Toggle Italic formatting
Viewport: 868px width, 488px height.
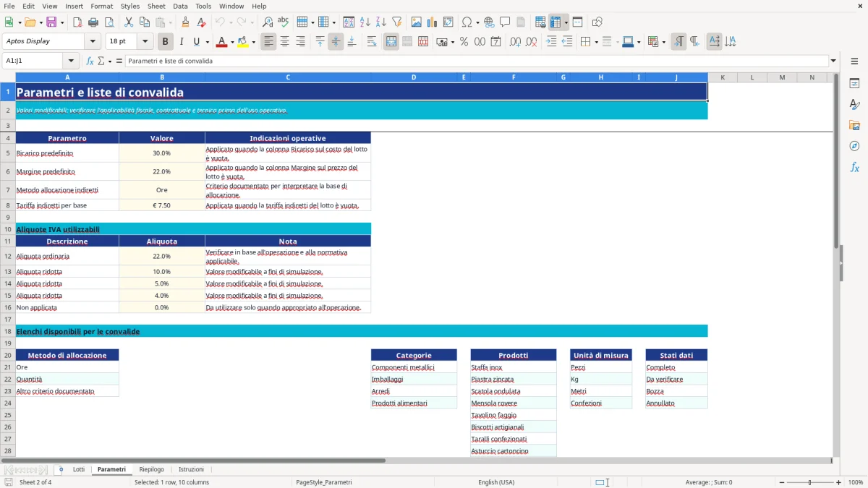(182, 42)
